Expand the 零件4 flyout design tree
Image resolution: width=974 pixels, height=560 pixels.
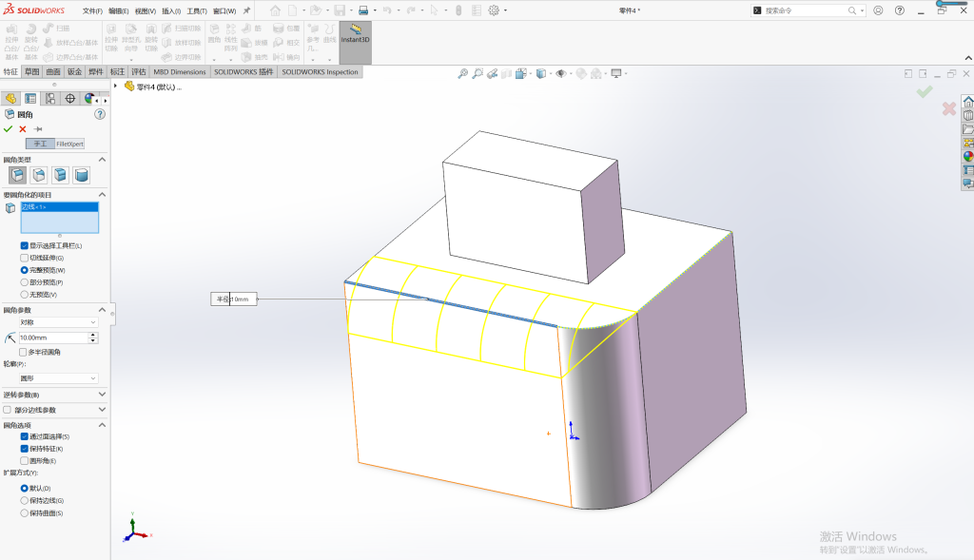click(115, 87)
